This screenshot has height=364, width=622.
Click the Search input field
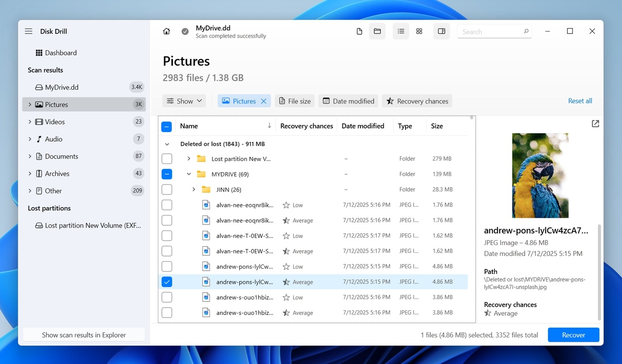[491, 32]
